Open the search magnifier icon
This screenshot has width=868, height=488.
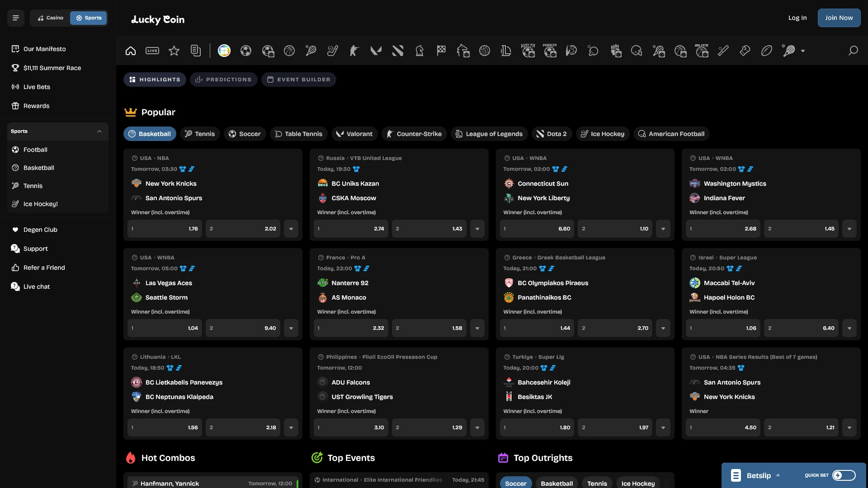point(853,51)
